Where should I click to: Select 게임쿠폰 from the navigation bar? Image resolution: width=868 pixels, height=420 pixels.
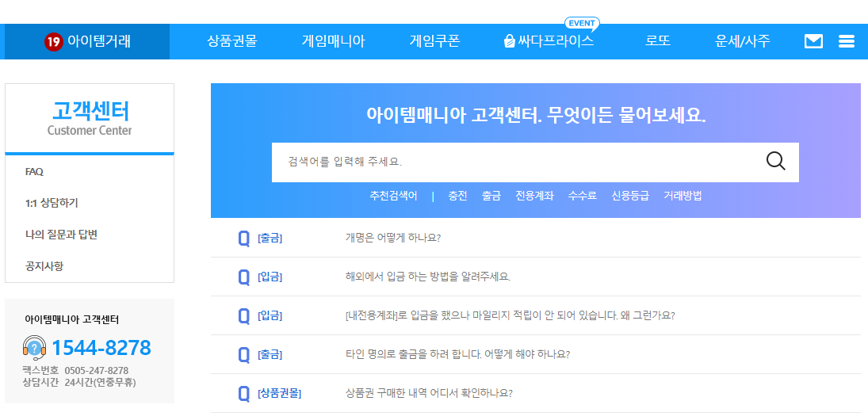tap(434, 41)
